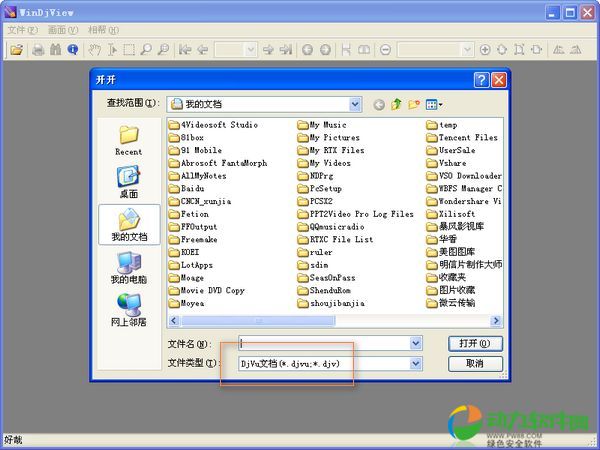Expand the 文件名 filename dropdown arrow
The height and width of the screenshot is (450, 600).
(x=416, y=343)
